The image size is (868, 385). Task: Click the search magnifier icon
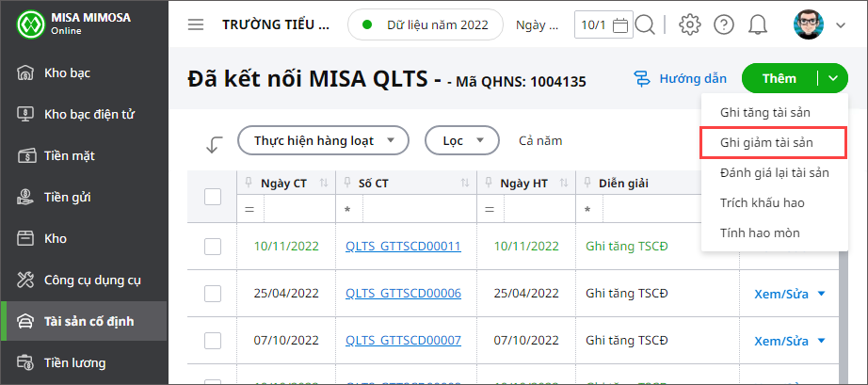[x=645, y=24]
